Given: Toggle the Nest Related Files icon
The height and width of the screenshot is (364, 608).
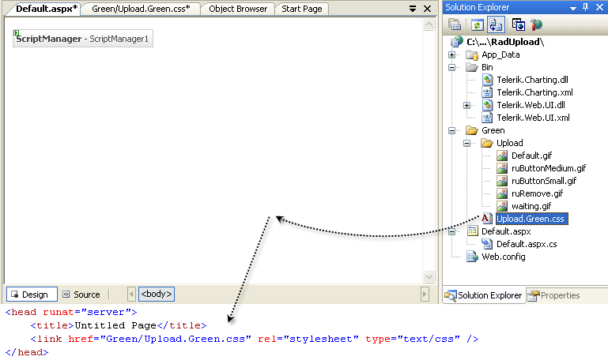Looking at the screenshot, I should click(x=495, y=24).
